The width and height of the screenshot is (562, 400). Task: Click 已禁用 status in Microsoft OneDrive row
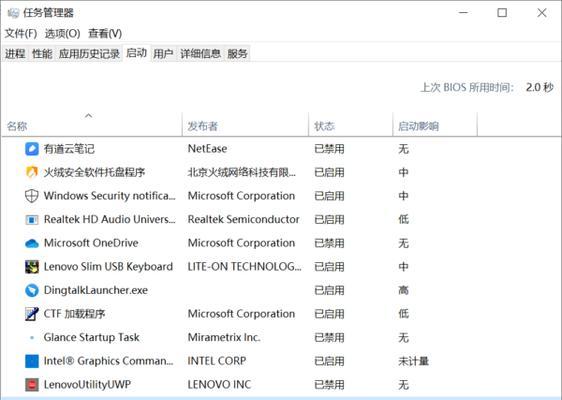[x=329, y=243]
